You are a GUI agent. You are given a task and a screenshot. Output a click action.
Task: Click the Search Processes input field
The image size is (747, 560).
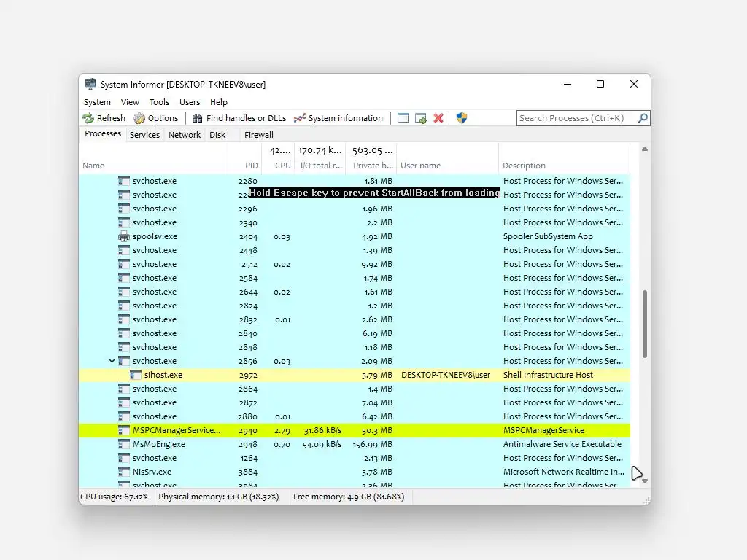[x=578, y=118]
